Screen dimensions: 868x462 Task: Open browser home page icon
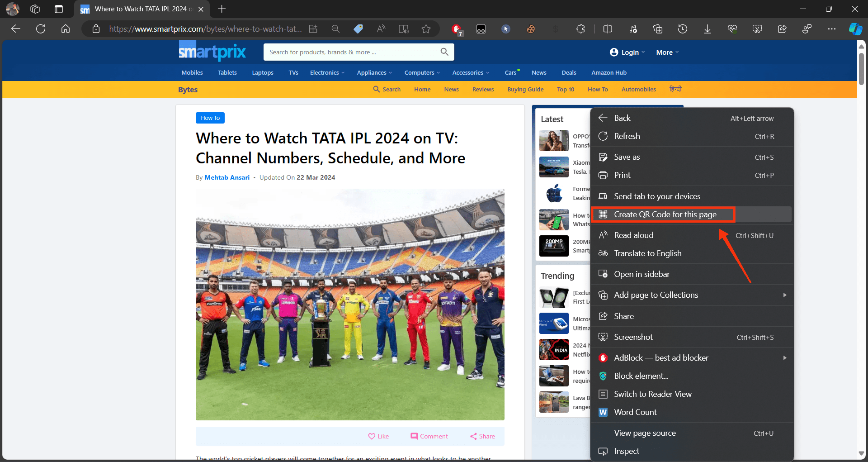click(x=66, y=29)
